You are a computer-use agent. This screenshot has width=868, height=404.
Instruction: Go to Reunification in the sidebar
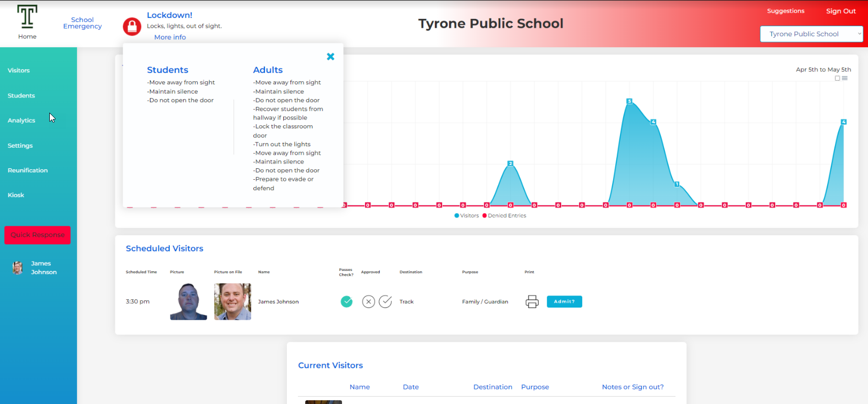point(28,170)
